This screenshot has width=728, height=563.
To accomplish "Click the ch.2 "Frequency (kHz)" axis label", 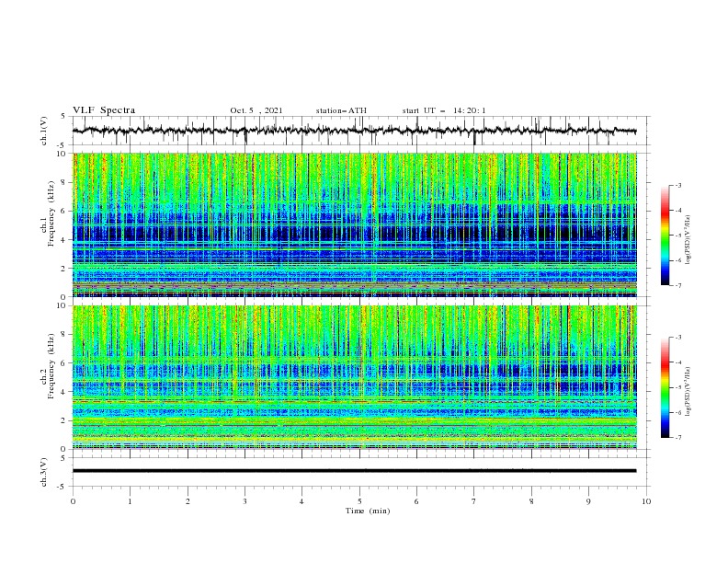I will coord(51,366).
